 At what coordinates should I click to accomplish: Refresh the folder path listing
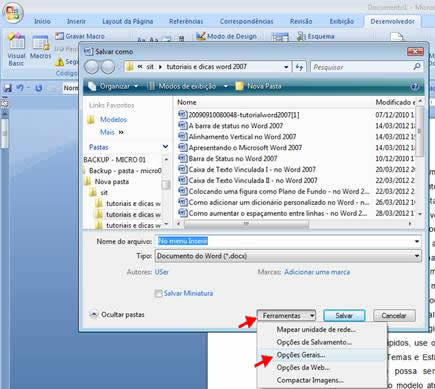299,67
